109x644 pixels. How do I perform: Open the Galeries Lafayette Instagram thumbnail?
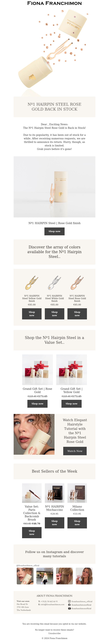45,576
